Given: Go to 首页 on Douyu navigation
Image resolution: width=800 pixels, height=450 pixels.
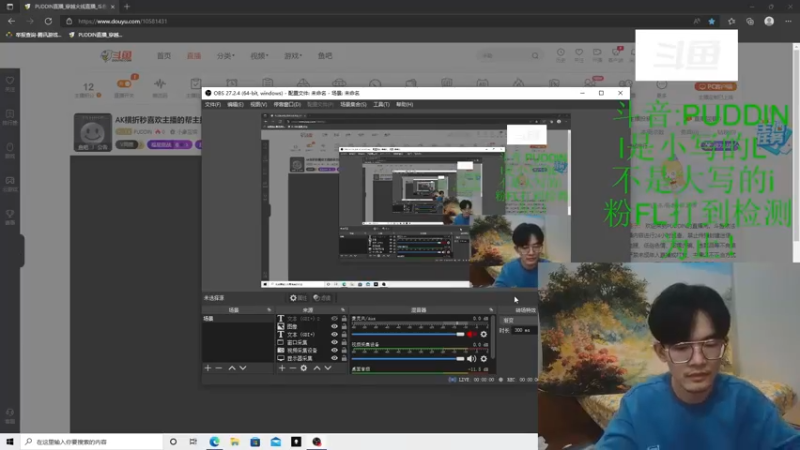Looking at the screenshot, I should pos(164,56).
